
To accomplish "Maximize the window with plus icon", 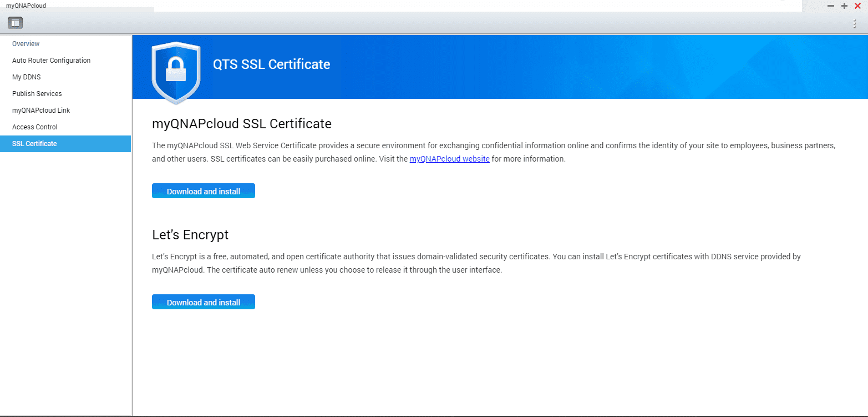I will pos(844,6).
